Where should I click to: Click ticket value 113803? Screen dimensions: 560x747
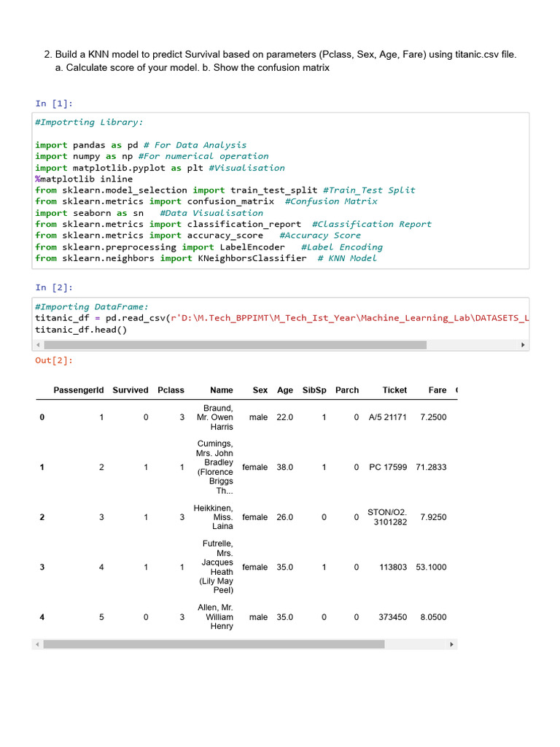point(393,568)
